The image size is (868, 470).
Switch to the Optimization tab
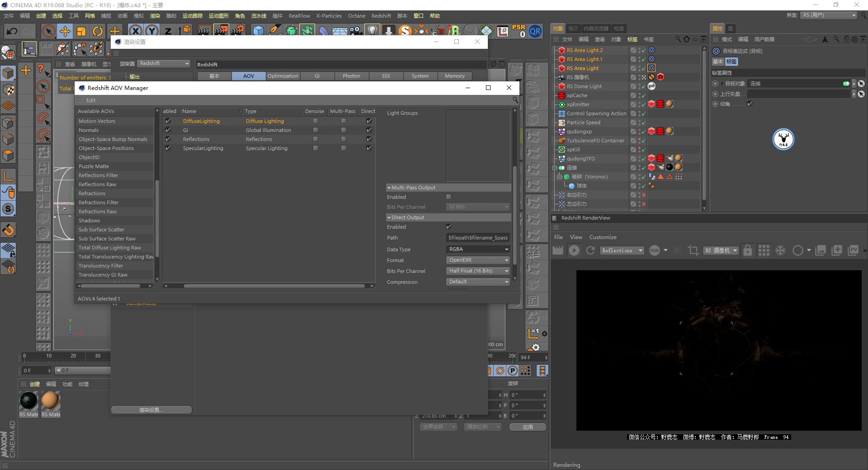tap(283, 76)
